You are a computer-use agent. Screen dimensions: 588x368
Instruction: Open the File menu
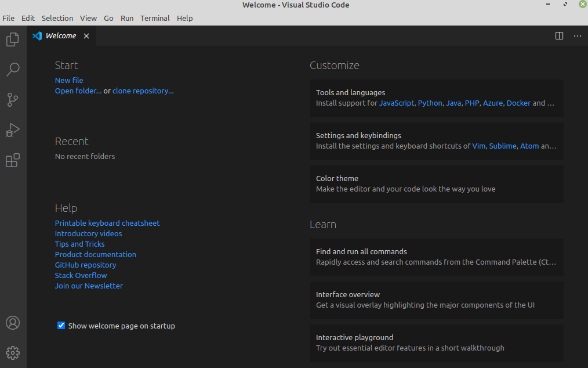point(8,18)
